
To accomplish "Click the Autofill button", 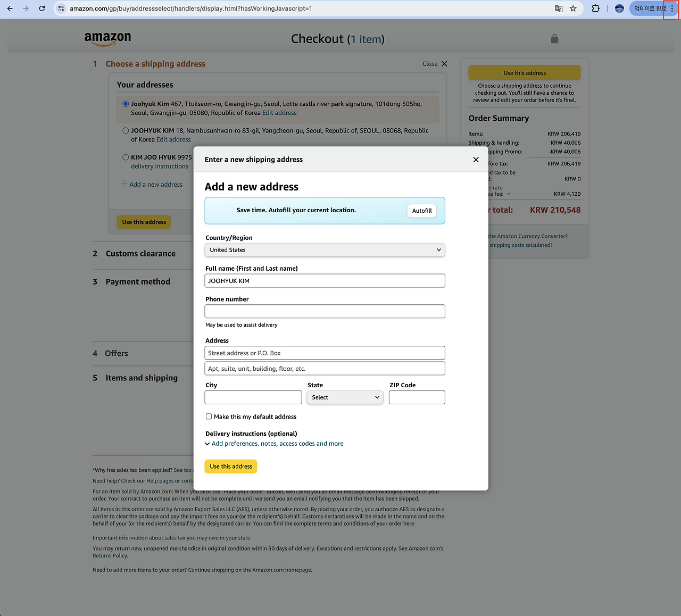I will click(422, 211).
